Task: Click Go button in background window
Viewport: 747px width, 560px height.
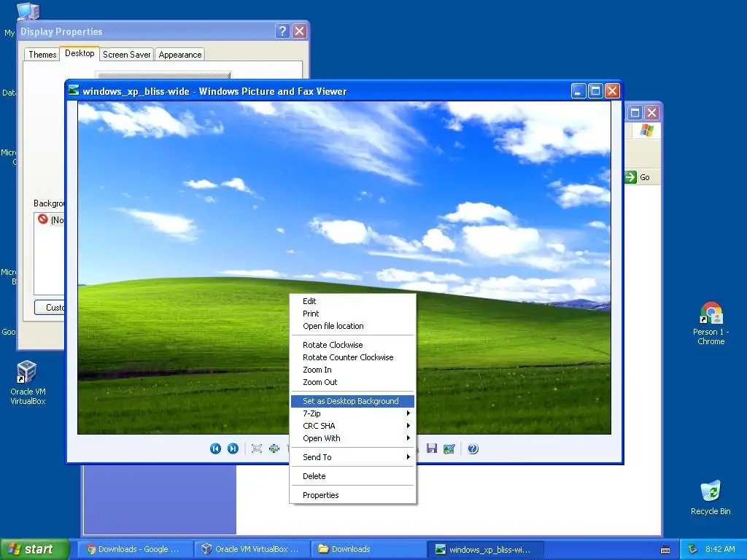Action: tap(638, 177)
